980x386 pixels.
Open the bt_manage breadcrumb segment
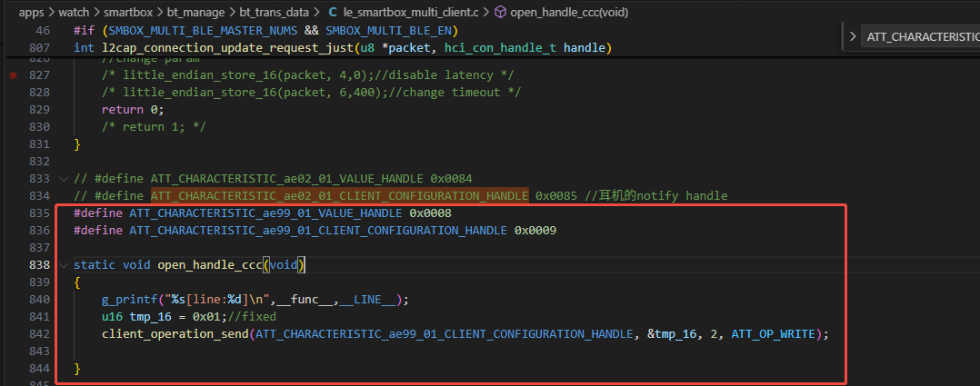(x=195, y=12)
